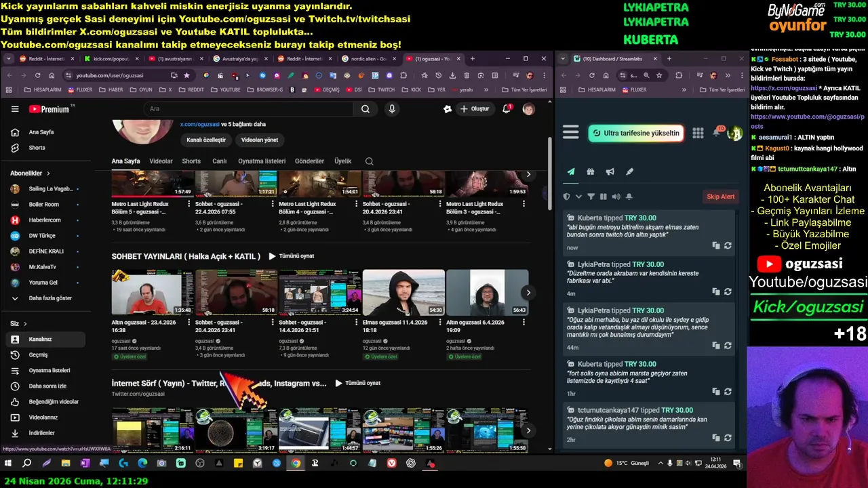The height and width of the screenshot is (488, 868).
Task: Click Ultra tarifesine yükseltin upgrade button
Action: click(x=635, y=133)
